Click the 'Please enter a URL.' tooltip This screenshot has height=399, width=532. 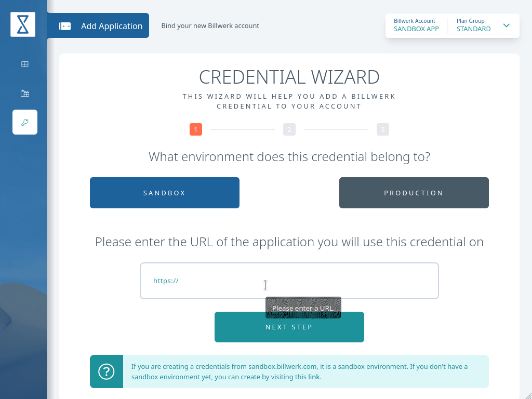[x=303, y=308]
